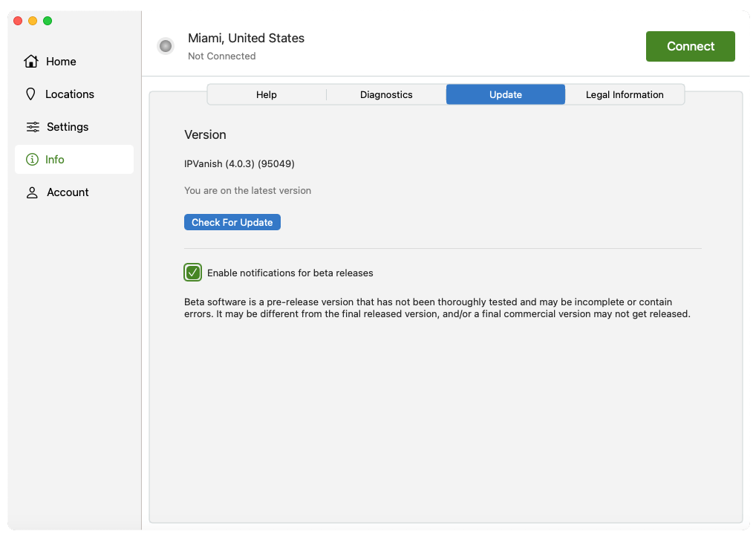Screen dimensions: 756x540
Task: Select the Update tab
Action: tap(506, 94)
